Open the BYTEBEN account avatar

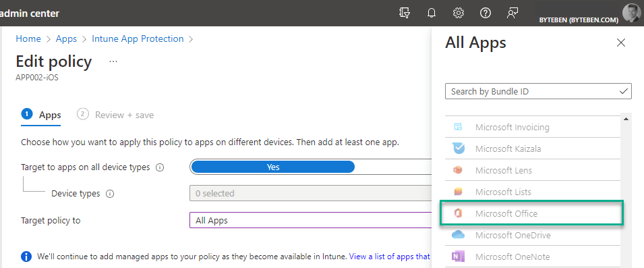pos(632,13)
